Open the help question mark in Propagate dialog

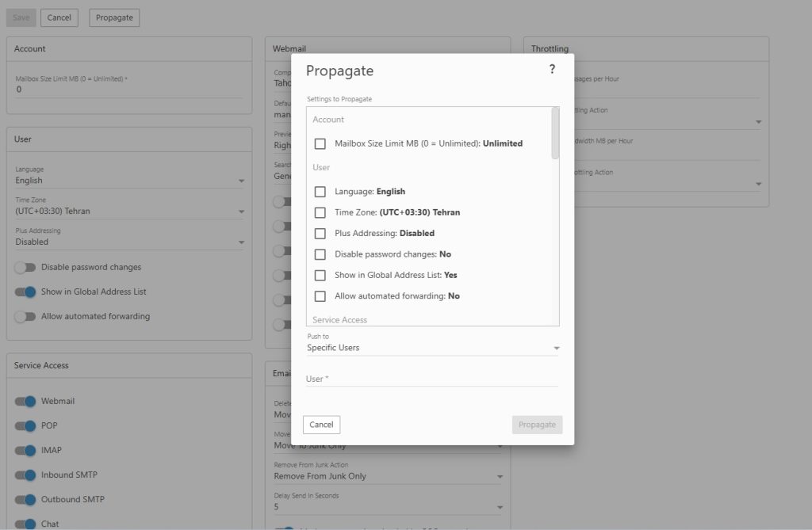point(552,70)
